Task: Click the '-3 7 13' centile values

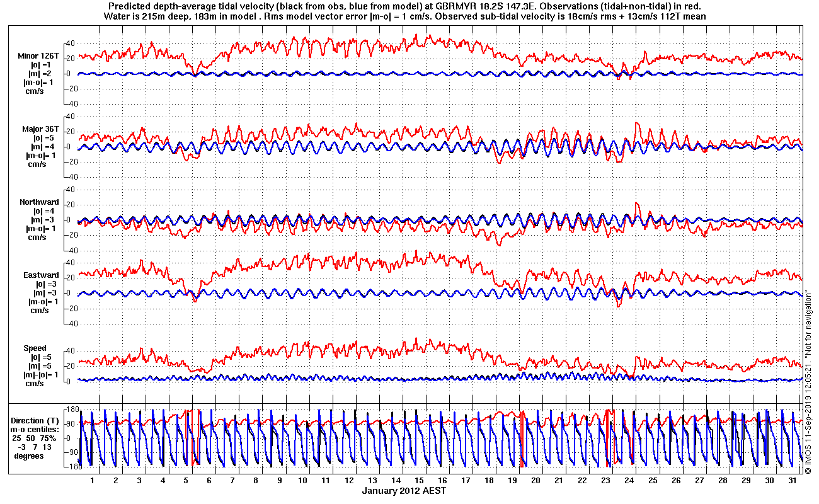Action: point(36,447)
